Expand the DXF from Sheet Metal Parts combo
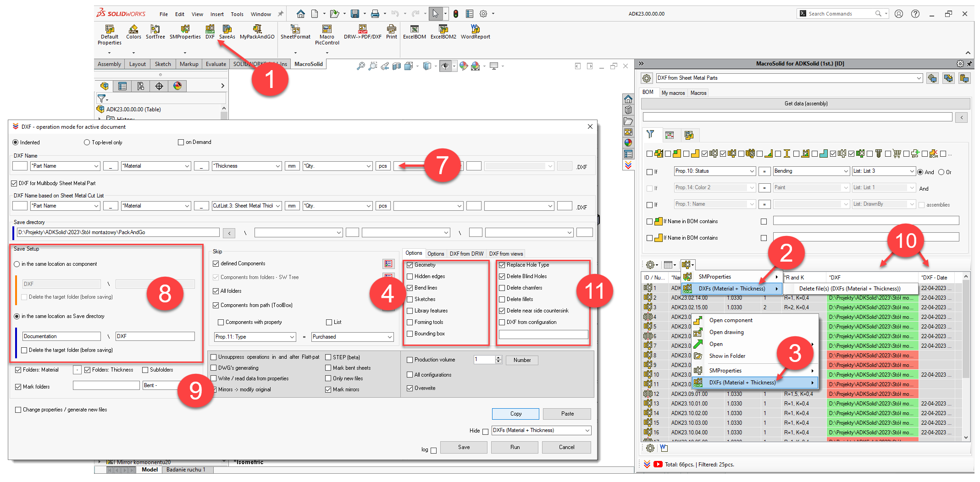 789,78
